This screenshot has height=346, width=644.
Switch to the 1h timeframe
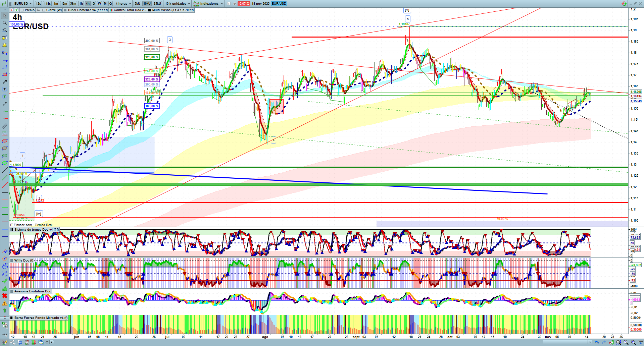(x=81, y=4)
